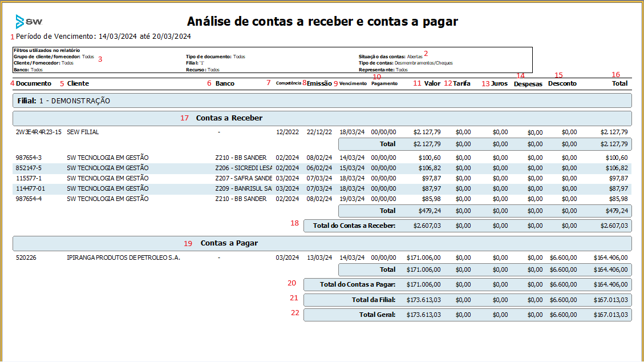Click the 'Total da Filial:' label

pyautogui.click(x=374, y=300)
